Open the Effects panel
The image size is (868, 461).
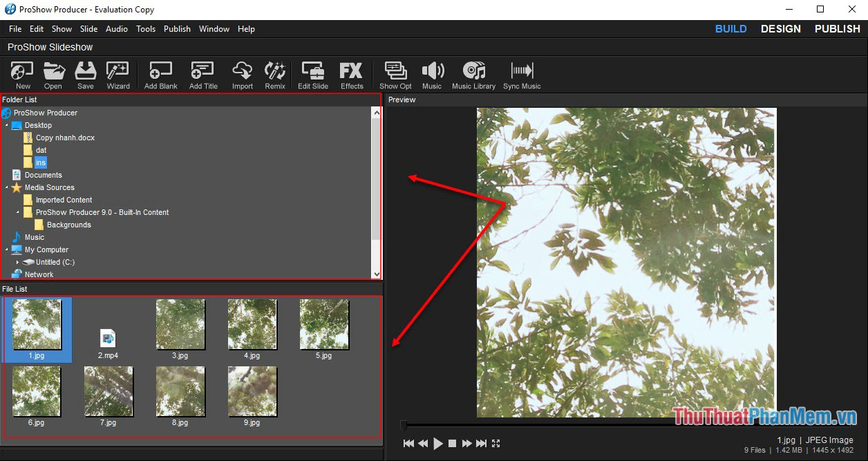tap(351, 74)
